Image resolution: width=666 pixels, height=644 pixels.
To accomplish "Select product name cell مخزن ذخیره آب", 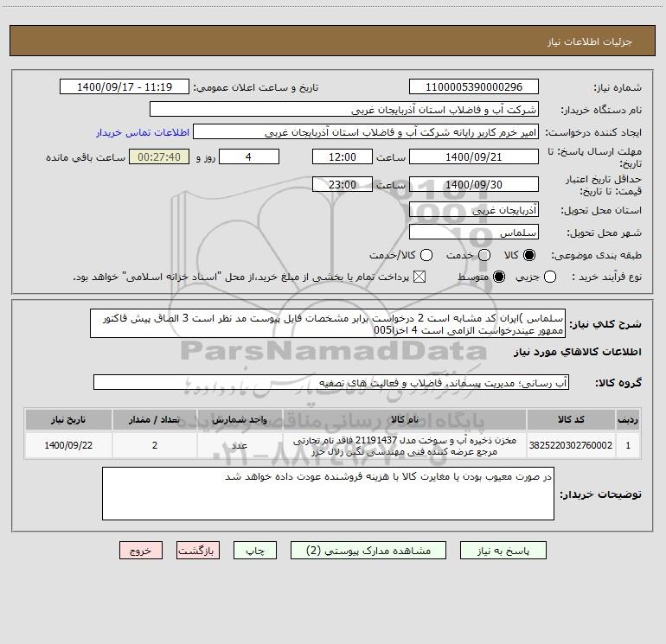I will 405,445.
